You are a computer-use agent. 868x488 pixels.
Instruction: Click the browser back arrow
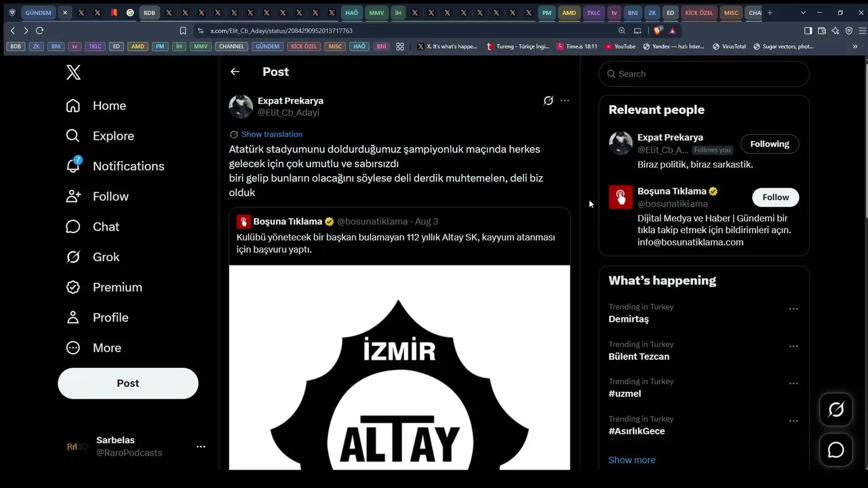coord(12,30)
